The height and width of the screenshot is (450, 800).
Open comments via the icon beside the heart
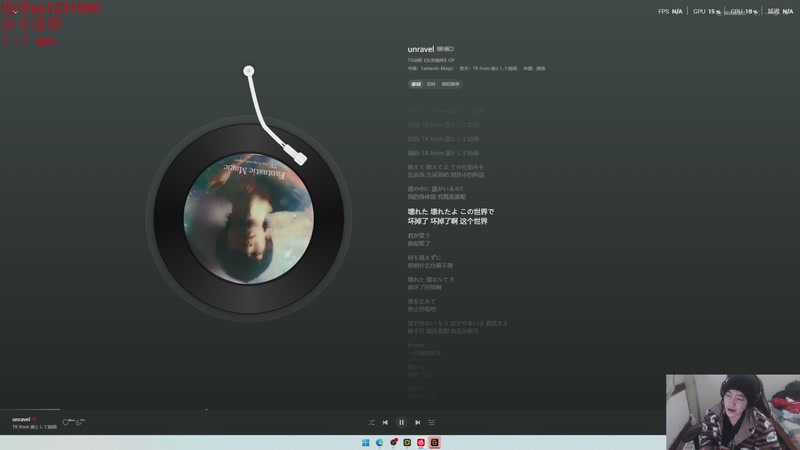tap(79, 422)
